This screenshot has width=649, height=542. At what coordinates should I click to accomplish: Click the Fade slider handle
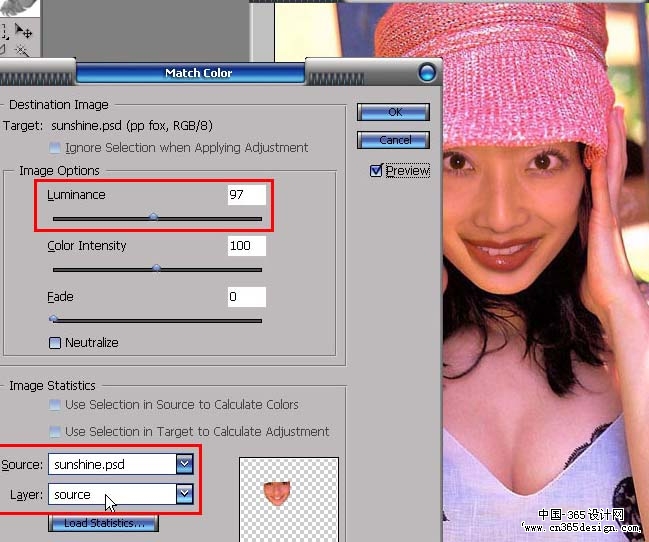(x=53, y=318)
